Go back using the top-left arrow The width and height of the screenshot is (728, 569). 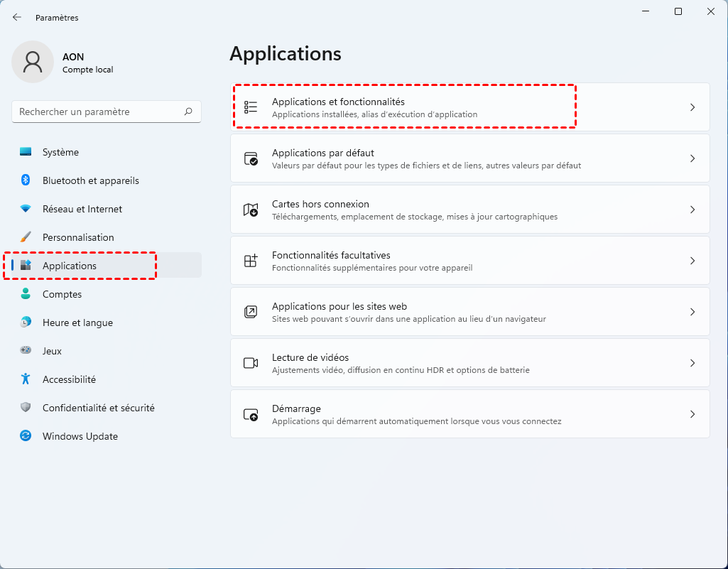pyautogui.click(x=17, y=17)
